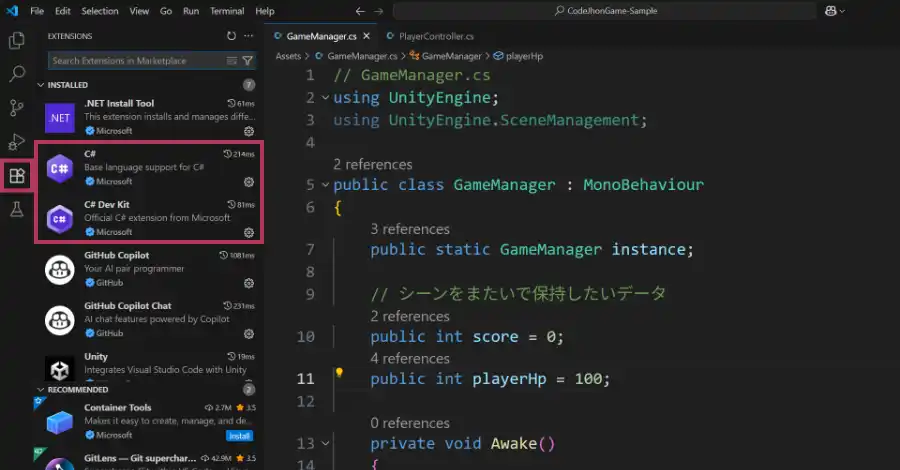This screenshot has height=470, width=900.
Task: Open the Source Control view
Action: 16,108
